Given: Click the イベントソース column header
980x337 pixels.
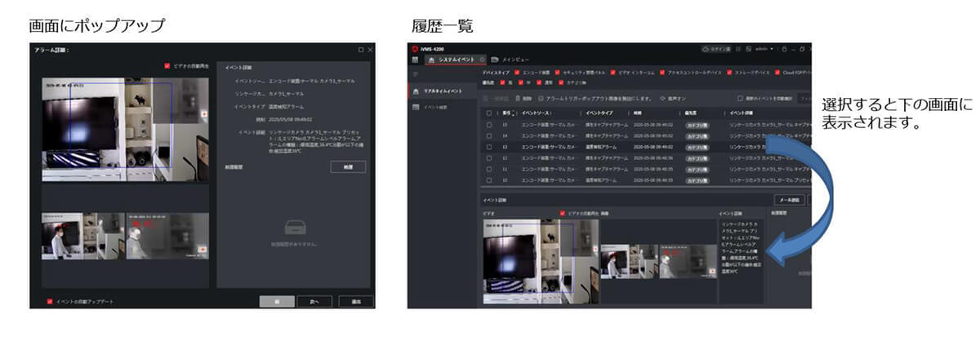Looking at the screenshot, I should pyautogui.click(x=537, y=113).
